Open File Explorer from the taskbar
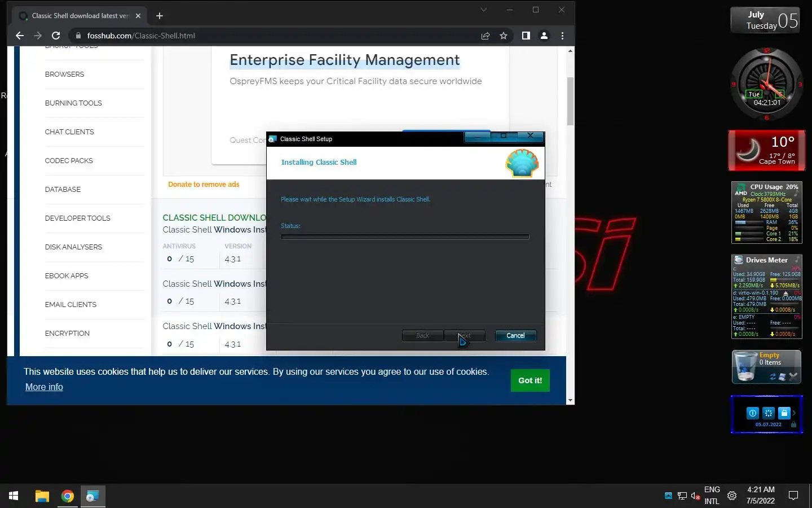The height and width of the screenshot is (508, 812). coord(42,496)
